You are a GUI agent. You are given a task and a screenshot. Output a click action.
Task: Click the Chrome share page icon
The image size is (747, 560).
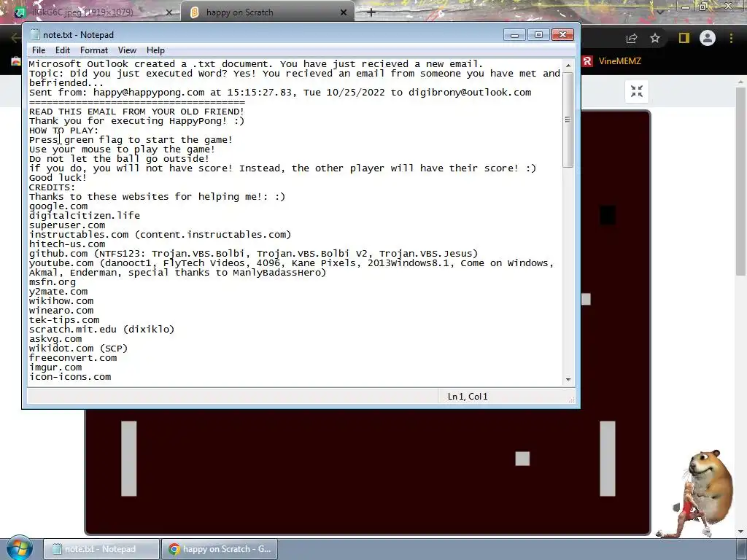pos(632,38)
